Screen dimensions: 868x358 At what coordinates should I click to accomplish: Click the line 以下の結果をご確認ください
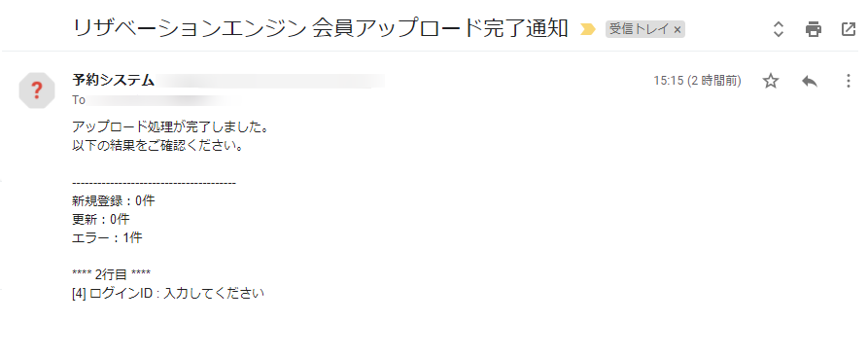tap(158, 146)
